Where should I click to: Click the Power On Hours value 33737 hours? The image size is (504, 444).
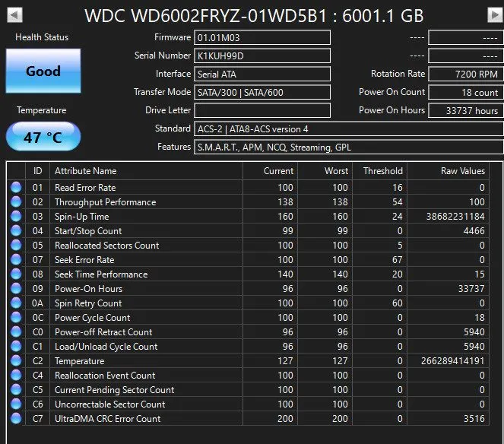tap(466, 110)
